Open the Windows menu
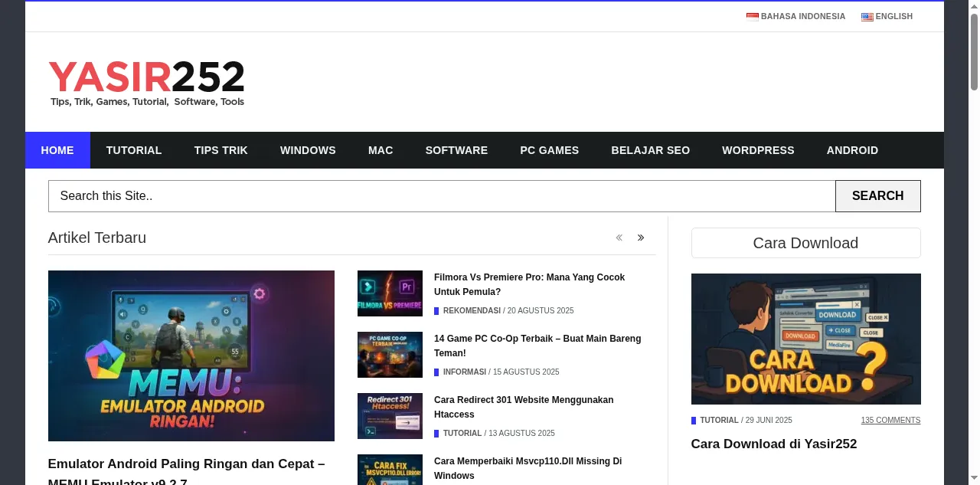 click(x=308, y=150)
